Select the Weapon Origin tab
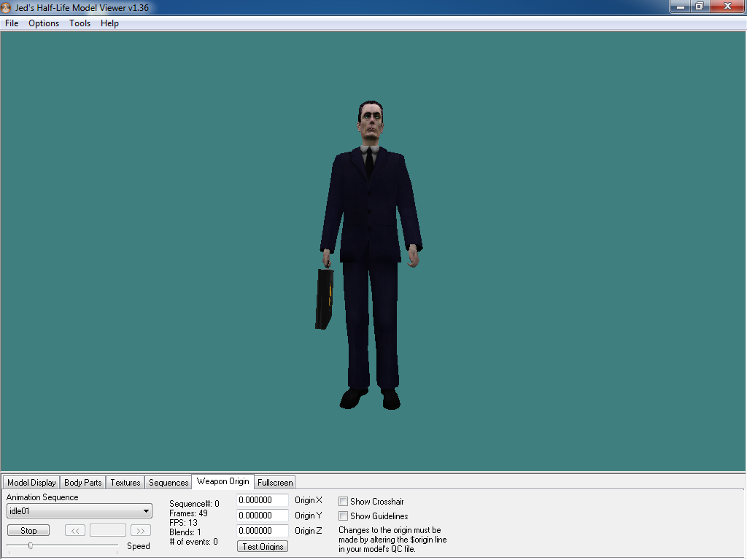This screenshot has width=747, height=560. [x=223, y=481]
